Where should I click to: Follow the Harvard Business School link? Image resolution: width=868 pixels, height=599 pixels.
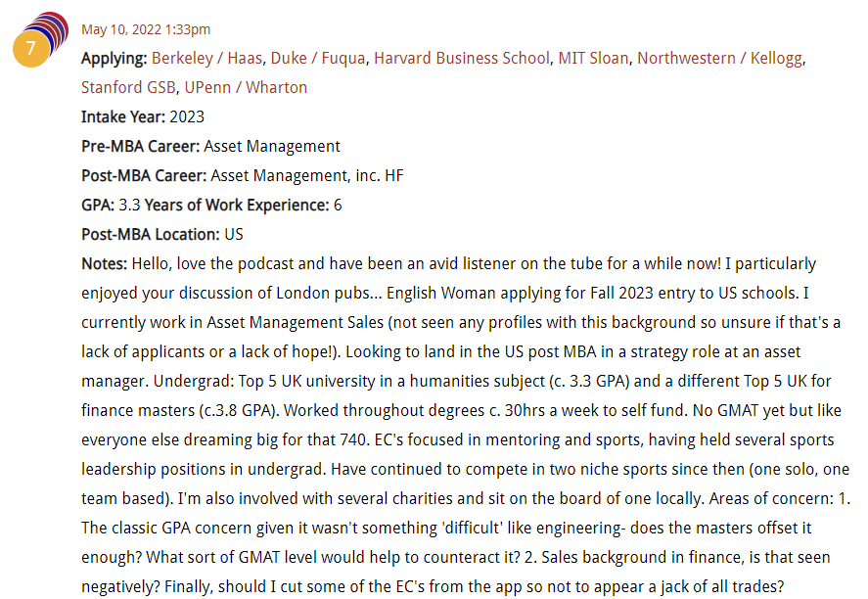[x=462, y=59]
